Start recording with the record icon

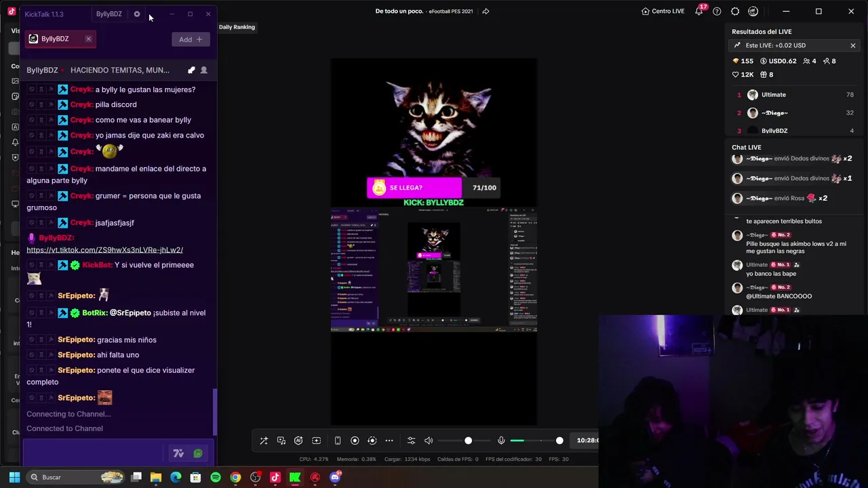pos(354,441)
